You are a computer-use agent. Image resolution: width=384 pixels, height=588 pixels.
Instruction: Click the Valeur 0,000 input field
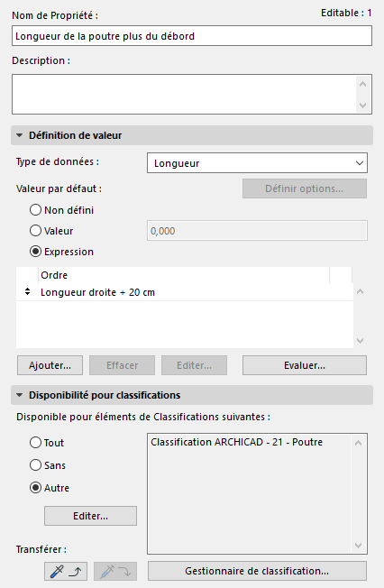coord(257,231)
